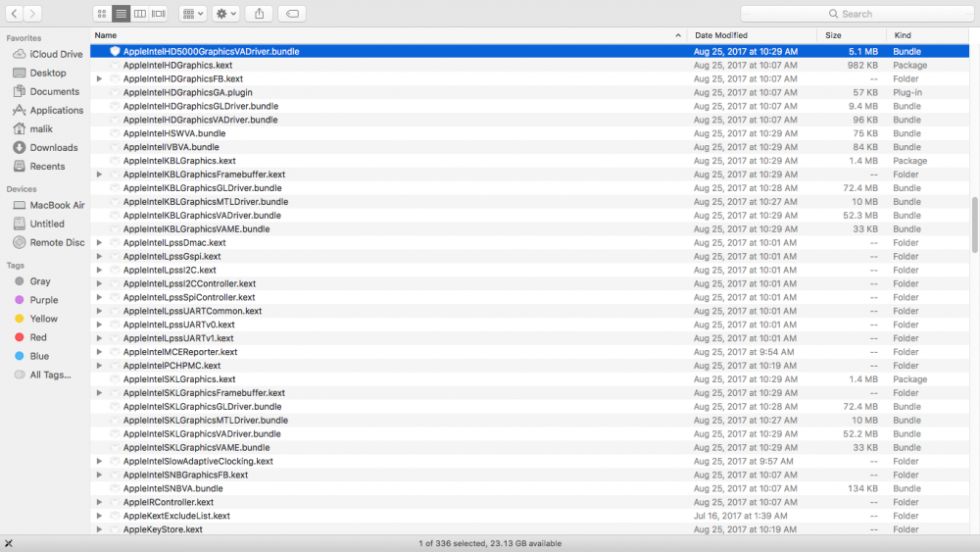Select AppleIntelHDGraphicsGA.plugin file

(187, 92)
